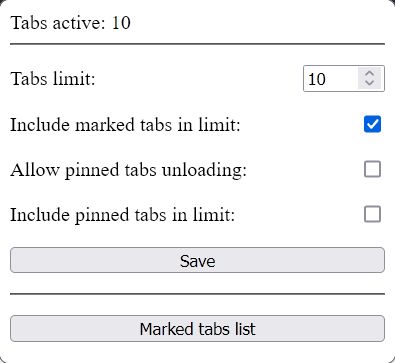This screenshot has width=395, height=363.
Task: Decrease tabs limit with the down arrow
Action: tap(369, 83)
